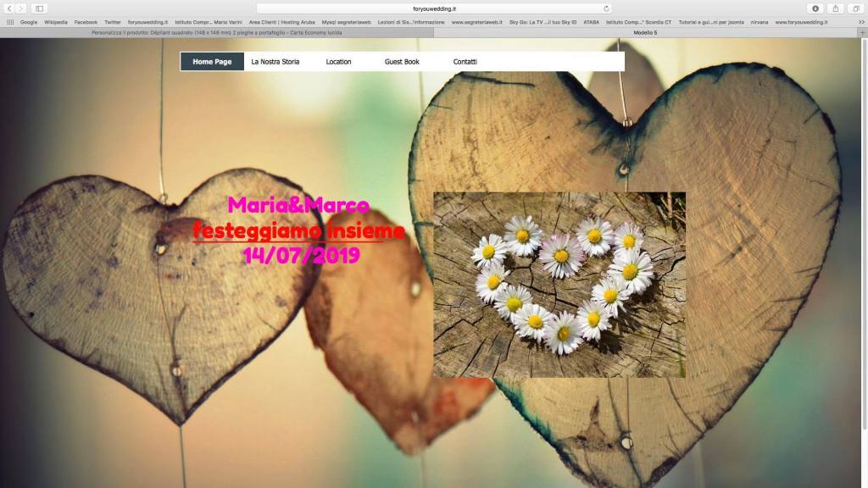
Task: Open the La Nostra Storia page
Action: (x=275, y=61)
